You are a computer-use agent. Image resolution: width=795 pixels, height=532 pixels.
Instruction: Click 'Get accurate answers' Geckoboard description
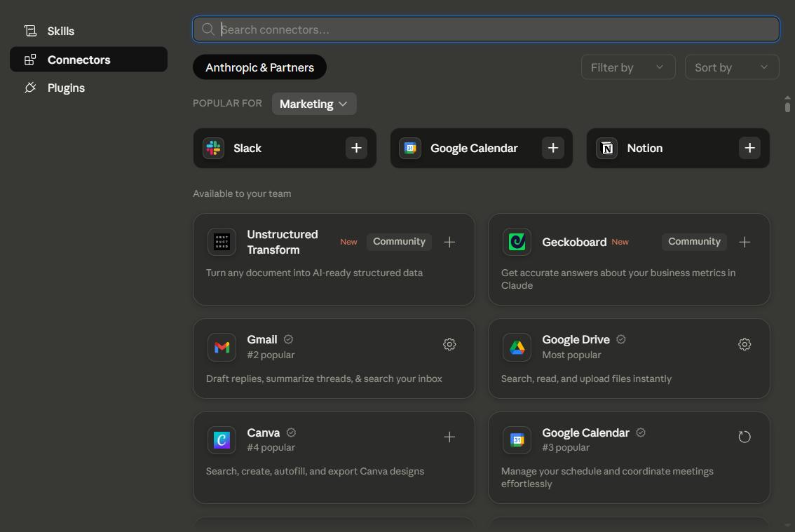pyautogui.click(x=618, y=279)
